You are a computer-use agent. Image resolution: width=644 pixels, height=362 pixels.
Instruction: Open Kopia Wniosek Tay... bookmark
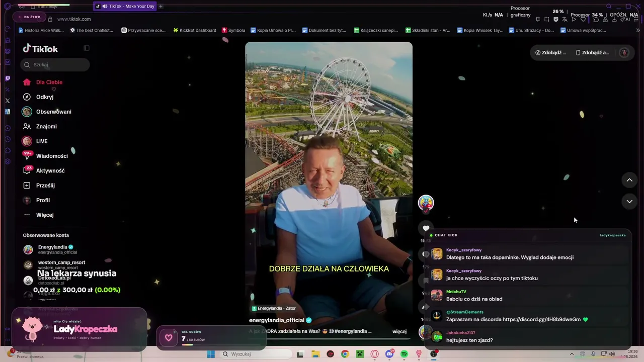coord(480,30)
